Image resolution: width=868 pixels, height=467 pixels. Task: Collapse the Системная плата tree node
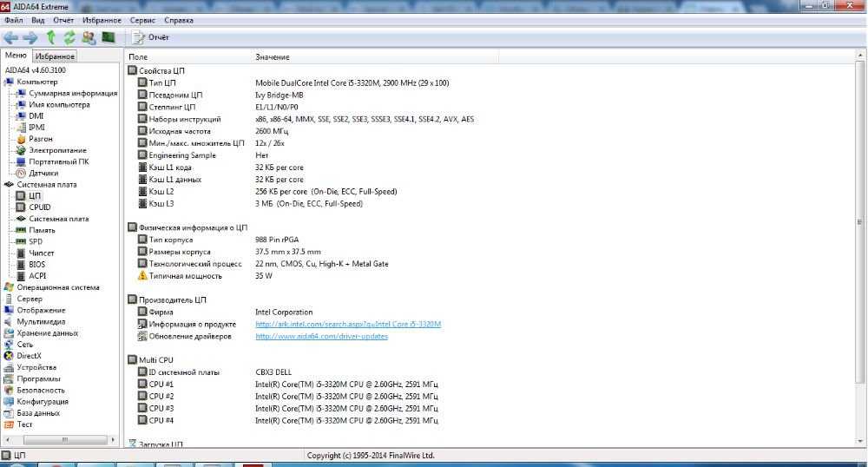47,184
